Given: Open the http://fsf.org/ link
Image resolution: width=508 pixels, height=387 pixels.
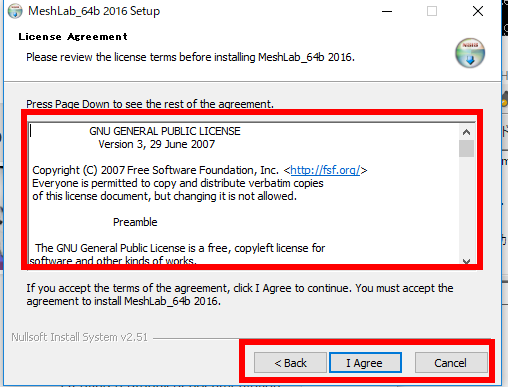Looking at the screenshot, I should pos(325,170).
